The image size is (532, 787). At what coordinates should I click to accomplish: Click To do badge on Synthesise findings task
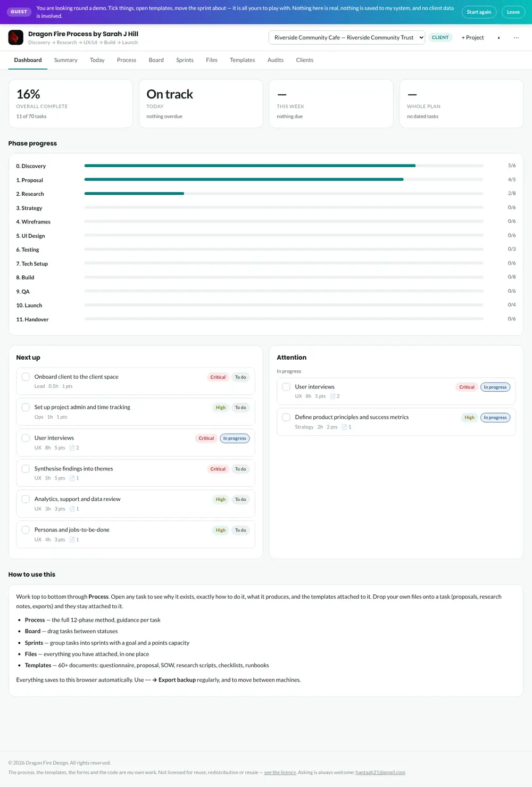click(x=240, y=469)
